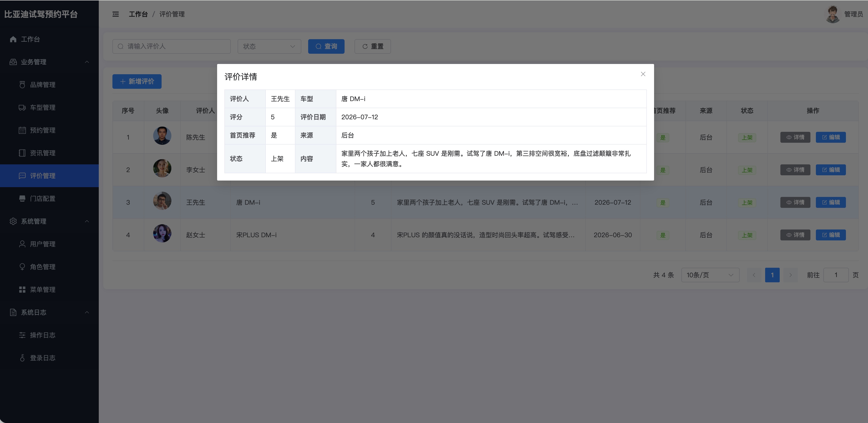
Task: Click the 评价管理 chat bubble icon
Action: click(x=22, y=176)
